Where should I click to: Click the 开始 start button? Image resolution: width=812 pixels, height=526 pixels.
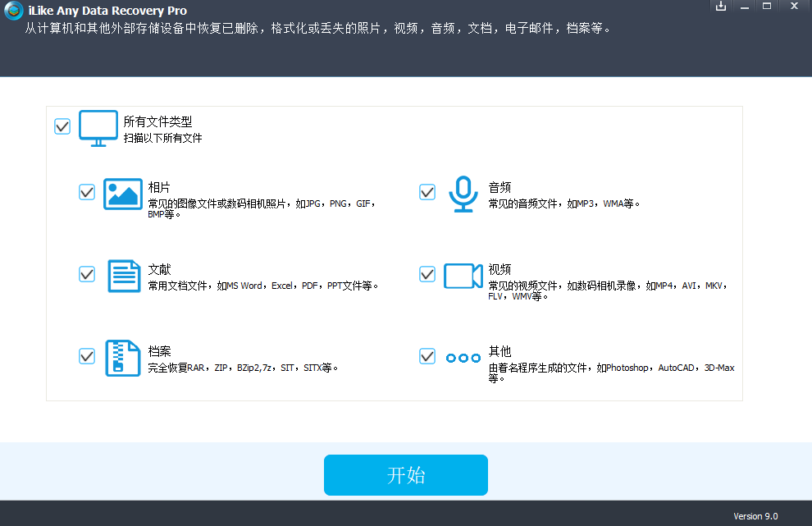pyautogui.click(x=406, y=474)
